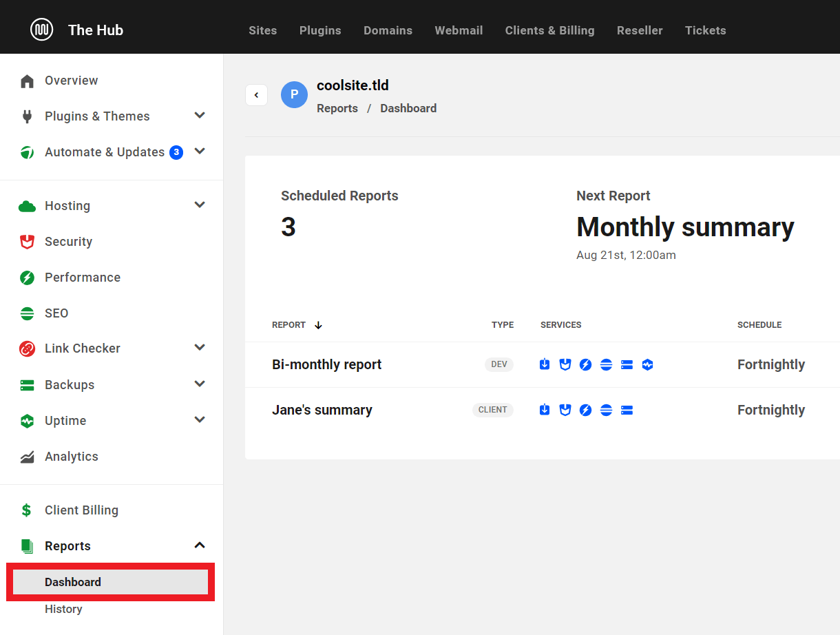Viewport: 840px width, 635px height.
Task: Open Performance via its lightning bolt icon
Action: [27, 278]
